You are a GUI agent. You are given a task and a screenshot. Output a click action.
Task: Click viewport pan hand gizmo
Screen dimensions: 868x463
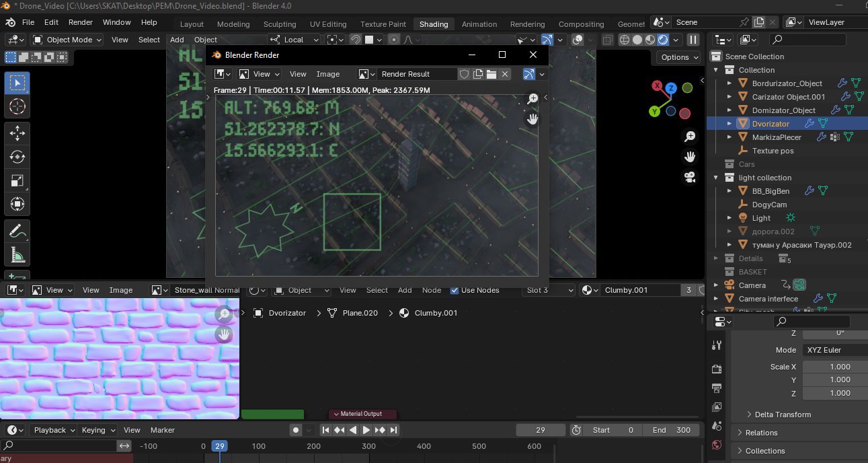tap(690, 157)
